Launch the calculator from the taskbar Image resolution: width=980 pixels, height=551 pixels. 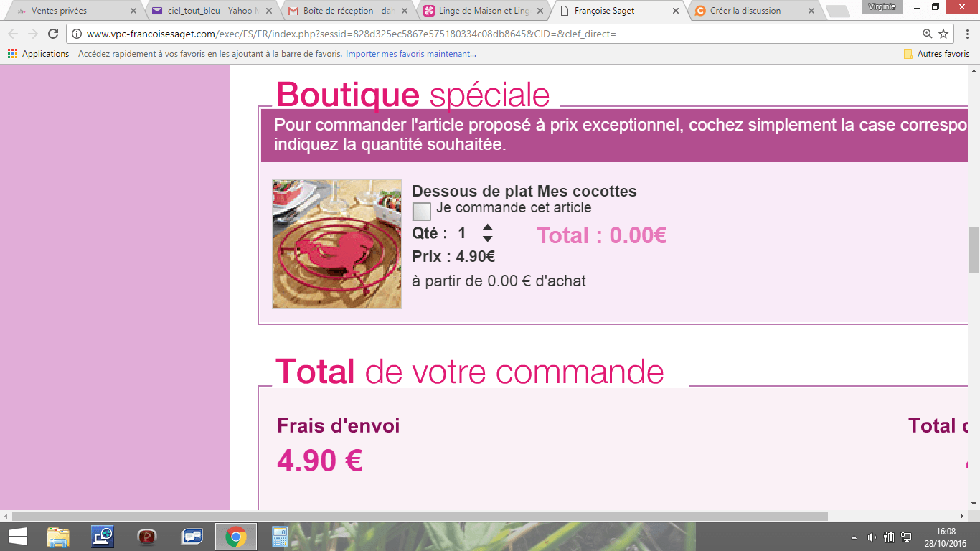click(279, 537)
